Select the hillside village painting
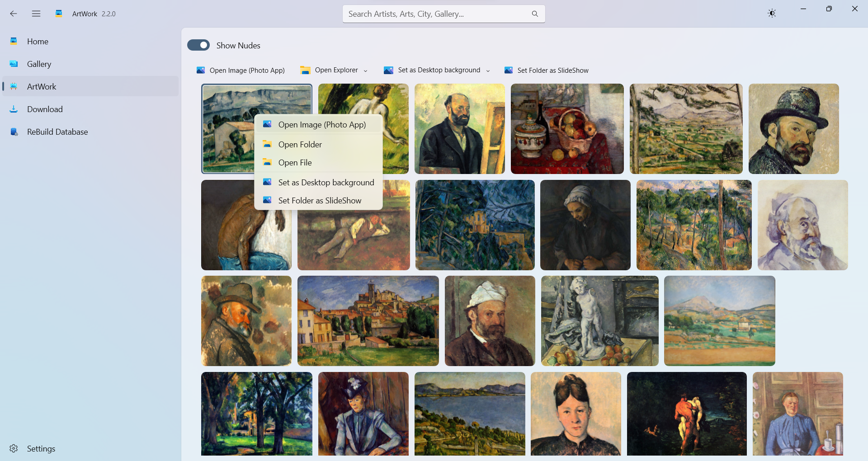868x461 pixels. pos(368,321)
